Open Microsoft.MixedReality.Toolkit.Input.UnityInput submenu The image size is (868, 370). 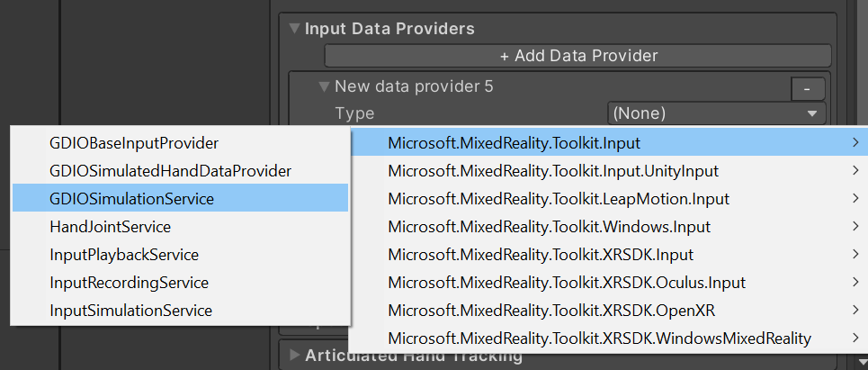(x=609, y=171)
